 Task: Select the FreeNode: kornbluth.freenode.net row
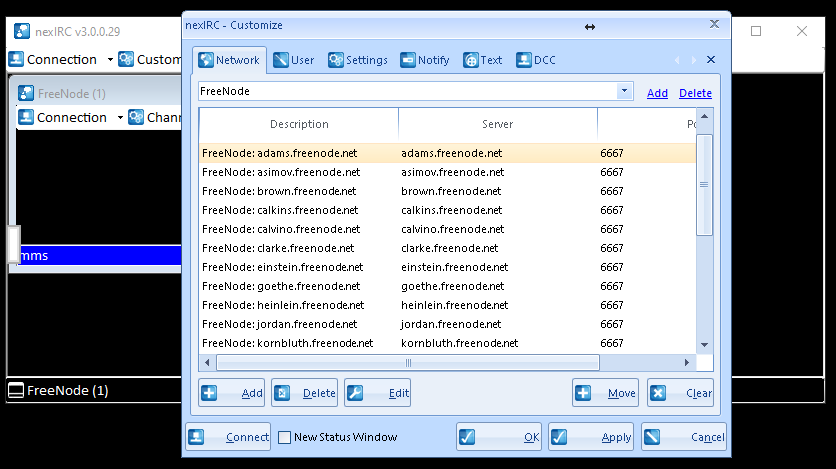(447, 343)
